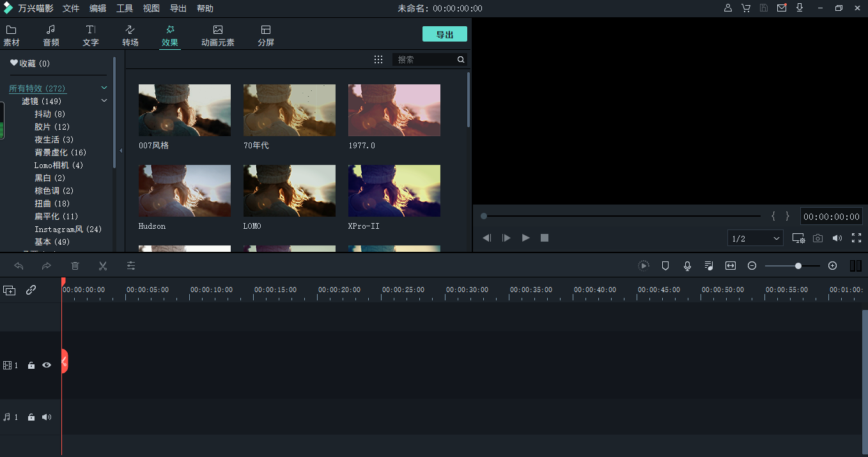Take a snapshot with the camera icon
Image resolution: width=868 pixels, height=457 pixels.
coord(818,238)
